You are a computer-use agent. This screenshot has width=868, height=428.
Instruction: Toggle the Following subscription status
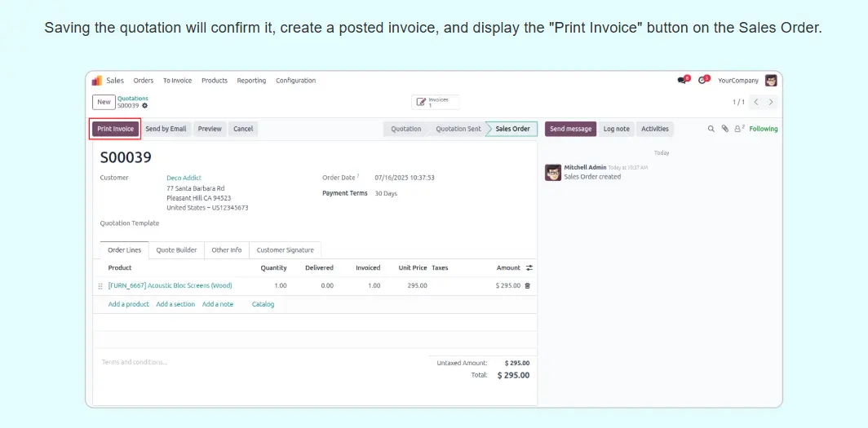[764, 129]
